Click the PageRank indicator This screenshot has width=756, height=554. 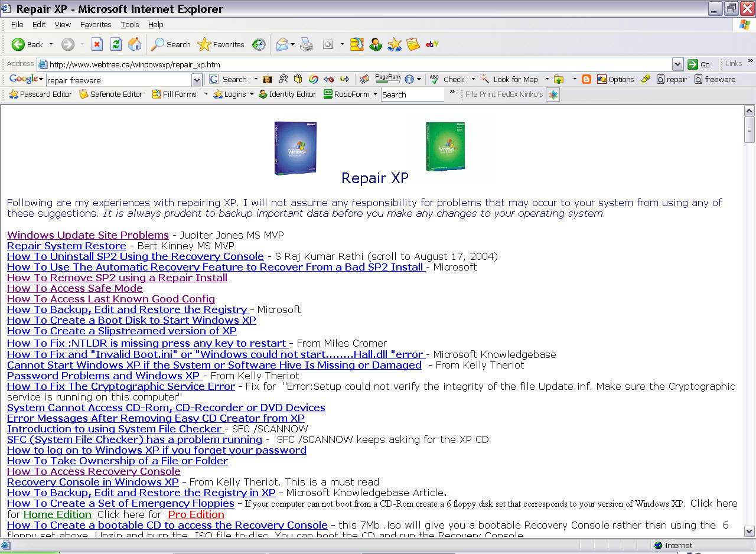point(387,79)
